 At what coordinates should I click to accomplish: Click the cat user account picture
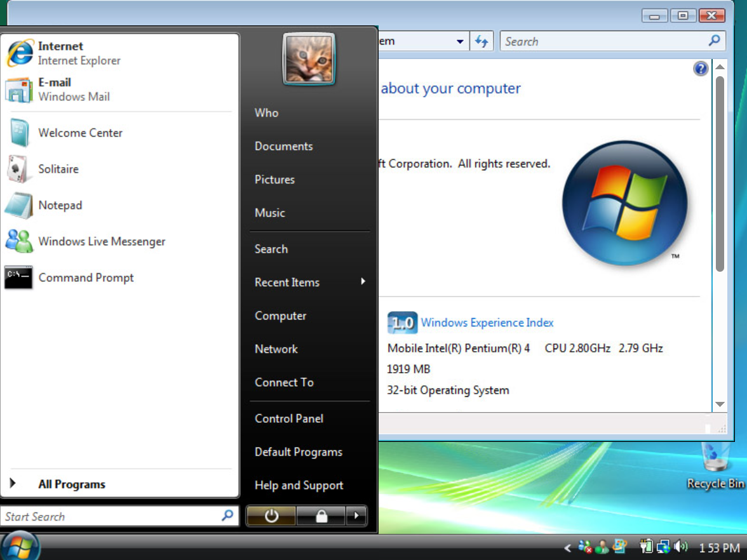coord(309,59)
